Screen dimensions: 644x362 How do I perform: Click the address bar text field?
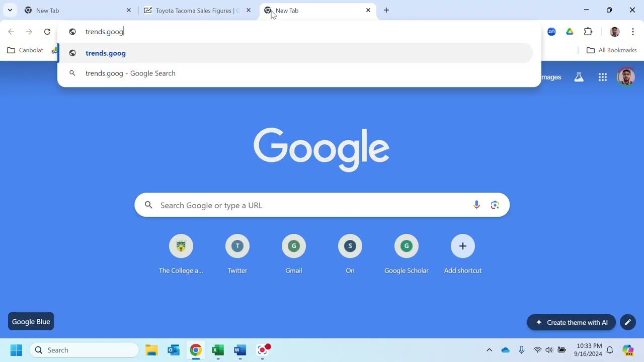302,32
